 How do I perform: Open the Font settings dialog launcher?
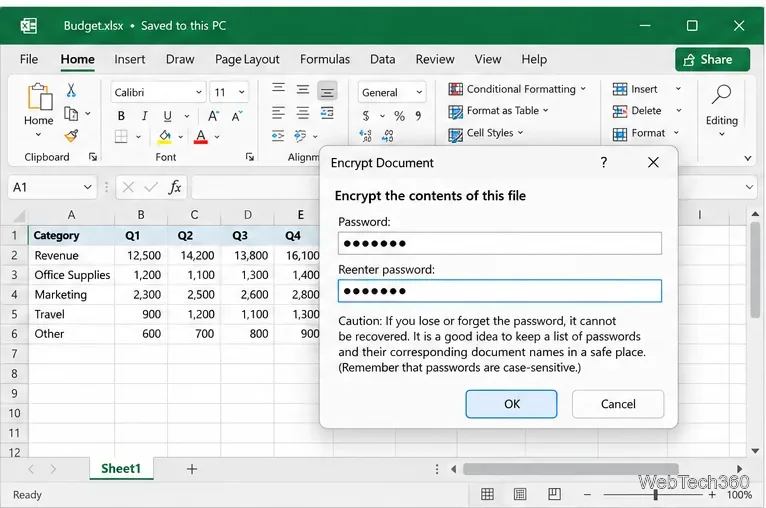tap(250, 157)
